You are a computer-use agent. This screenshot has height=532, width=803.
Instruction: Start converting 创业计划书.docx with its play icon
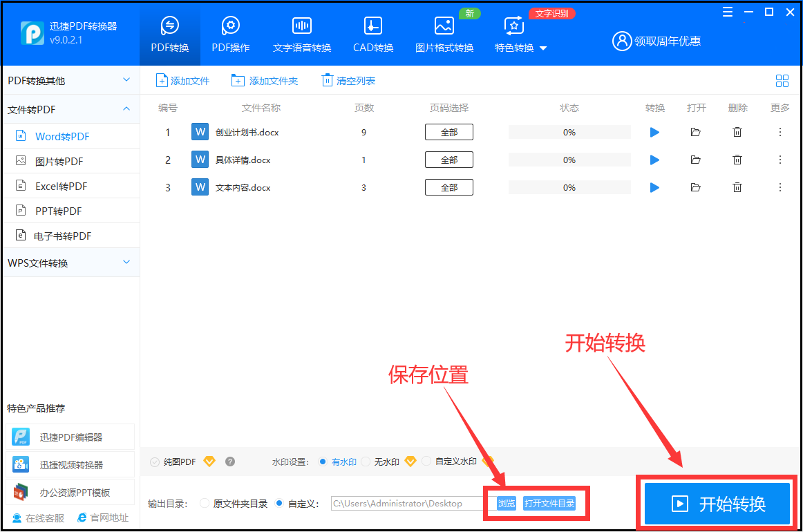[x=654, y=131]
